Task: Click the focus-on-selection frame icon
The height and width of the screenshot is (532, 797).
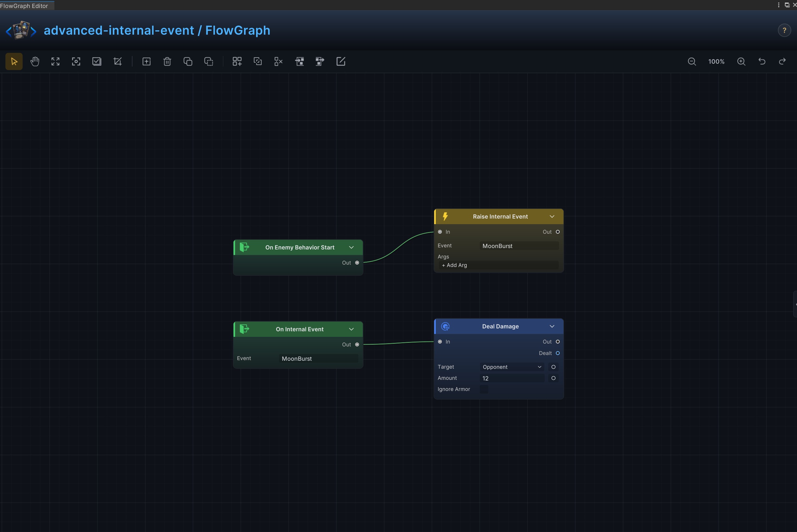Action: 76,61
